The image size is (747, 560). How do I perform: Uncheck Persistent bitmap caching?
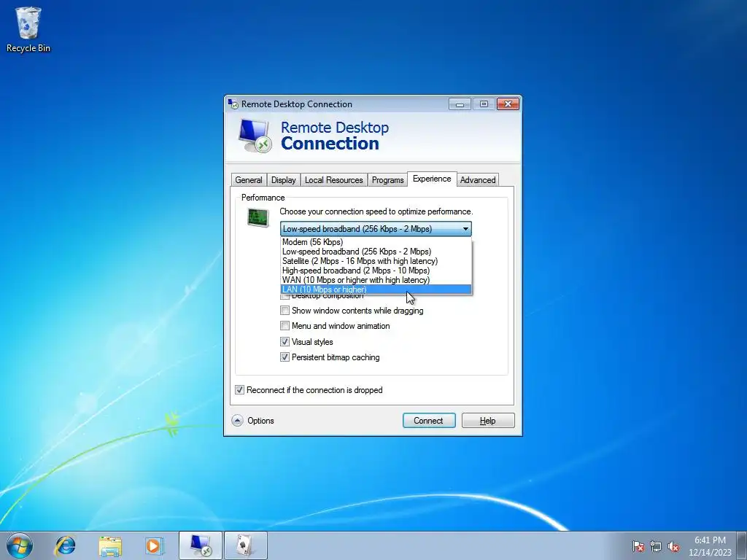pyautogui.click(x=285, y=357)
